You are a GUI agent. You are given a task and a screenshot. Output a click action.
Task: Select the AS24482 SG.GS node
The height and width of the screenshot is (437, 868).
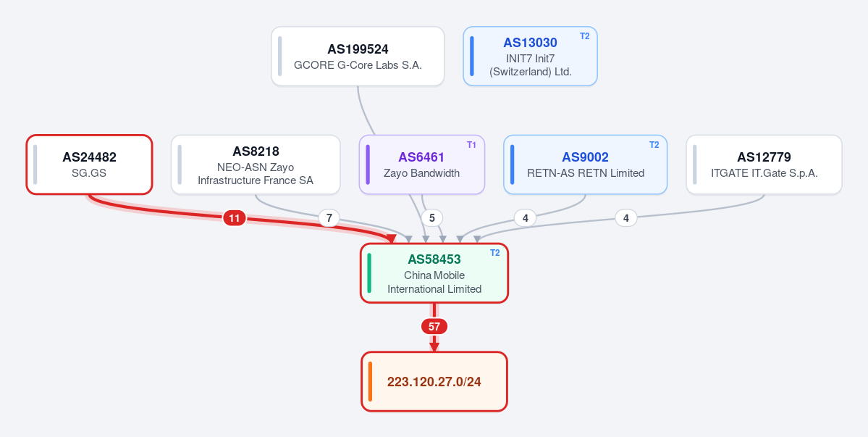pos(89,165)
